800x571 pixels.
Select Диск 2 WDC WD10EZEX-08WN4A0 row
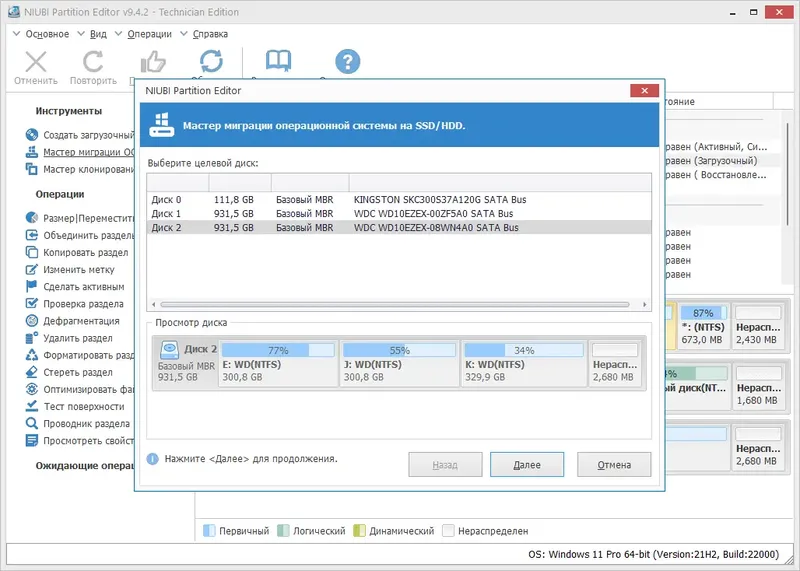399,228
